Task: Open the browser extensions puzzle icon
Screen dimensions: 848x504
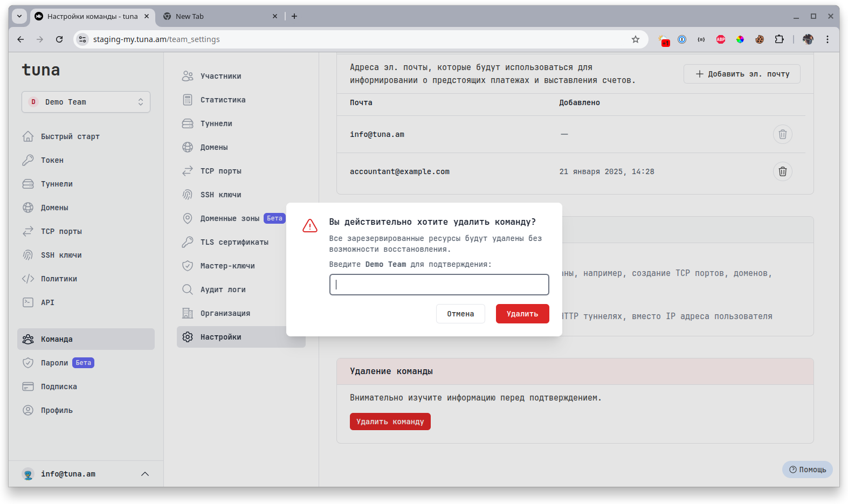Action: click(779, 39)
